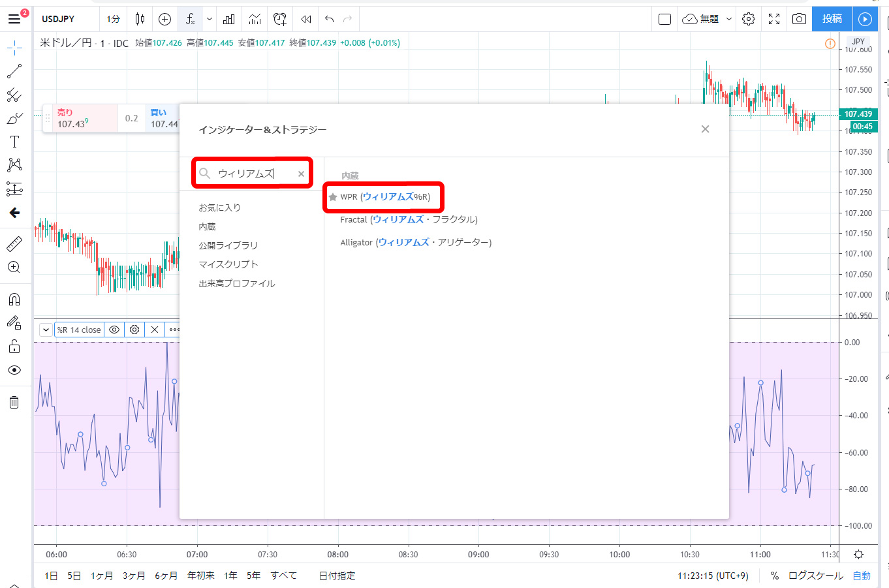Open the candlestick chart type selector

pyautogui.click(x=140, y=19)
